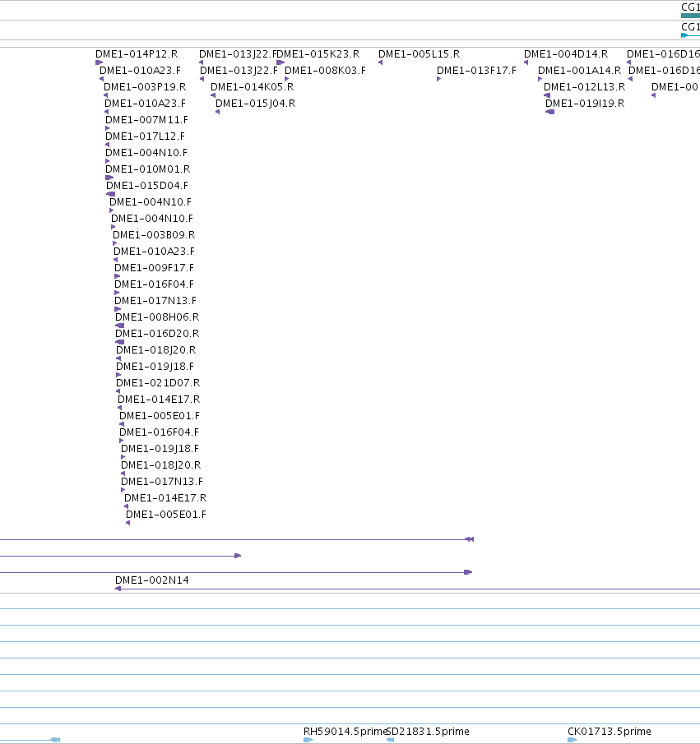The image size is (700, 744).
Task: Click the arrow glyph below DME1-015D04.F
Action: [x=111, y=194]
